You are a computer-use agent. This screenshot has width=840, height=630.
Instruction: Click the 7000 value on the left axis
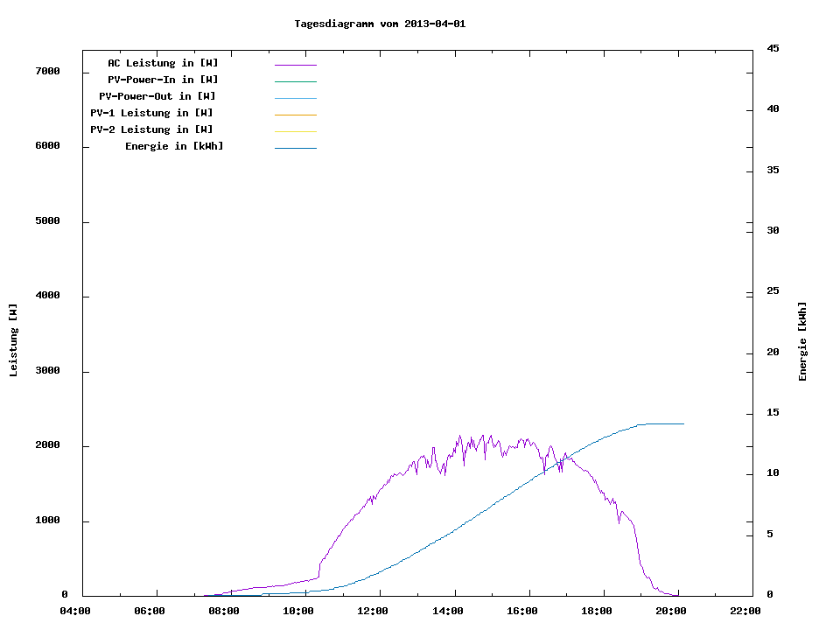coord(46,71)
